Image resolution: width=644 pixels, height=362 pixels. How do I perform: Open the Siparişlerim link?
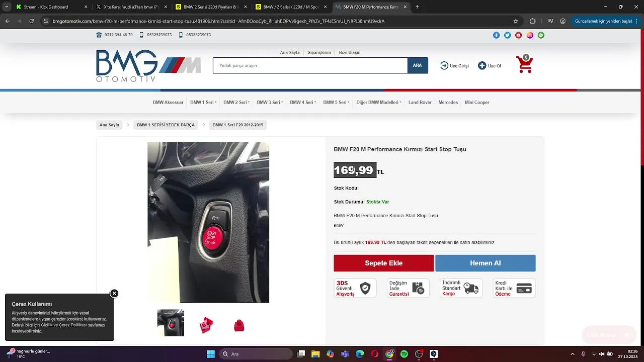tap(319, 52)
